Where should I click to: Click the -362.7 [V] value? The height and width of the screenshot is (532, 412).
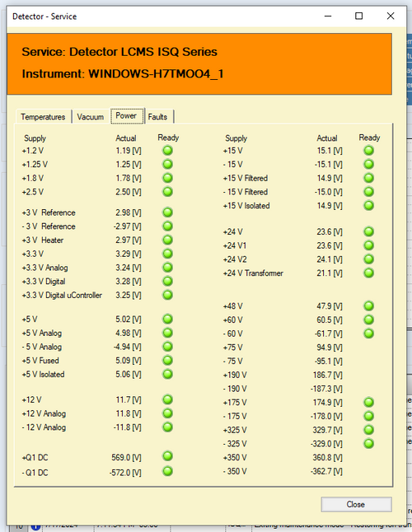[x=326, y=471]
